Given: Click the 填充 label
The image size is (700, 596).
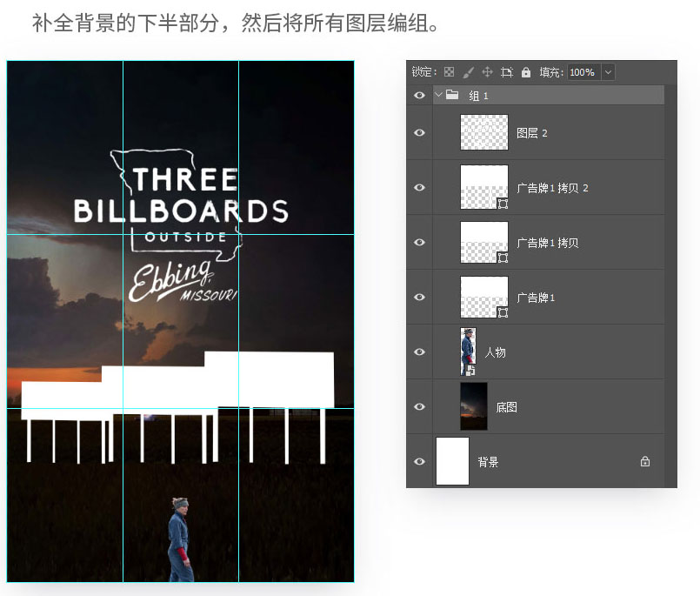Looking at the screenshot, I should pyautogui.click(x=551, y=72).
